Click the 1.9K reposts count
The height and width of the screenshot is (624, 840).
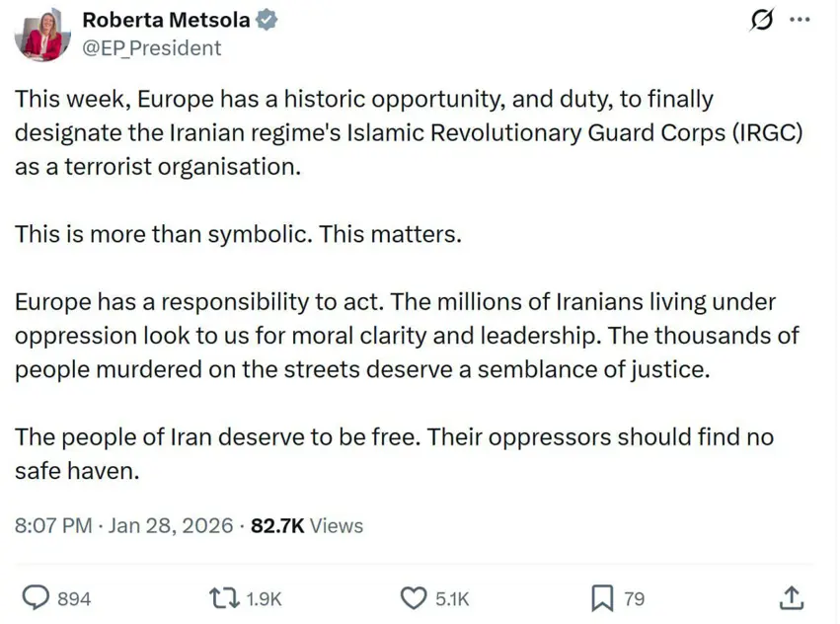264,598
